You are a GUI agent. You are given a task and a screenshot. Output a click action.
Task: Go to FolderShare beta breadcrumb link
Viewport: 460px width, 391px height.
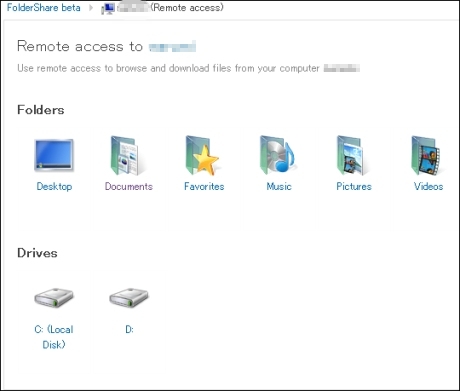point(44,8)
